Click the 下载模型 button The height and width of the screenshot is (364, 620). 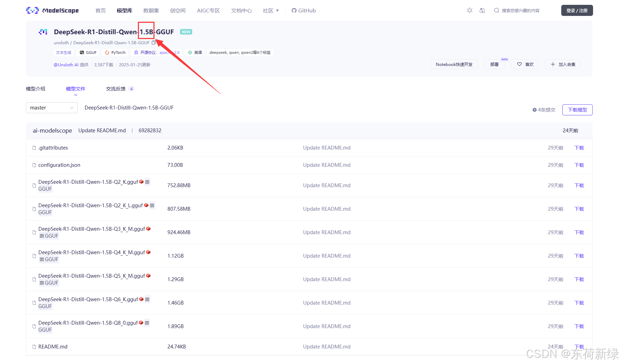pyautogui.click(x=577, y=110)
